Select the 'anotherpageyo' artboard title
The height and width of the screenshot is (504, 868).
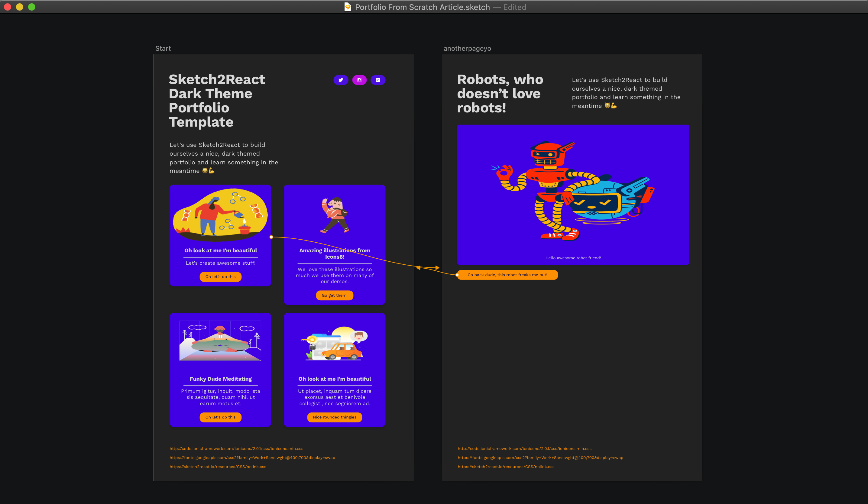tap(467, 49)
